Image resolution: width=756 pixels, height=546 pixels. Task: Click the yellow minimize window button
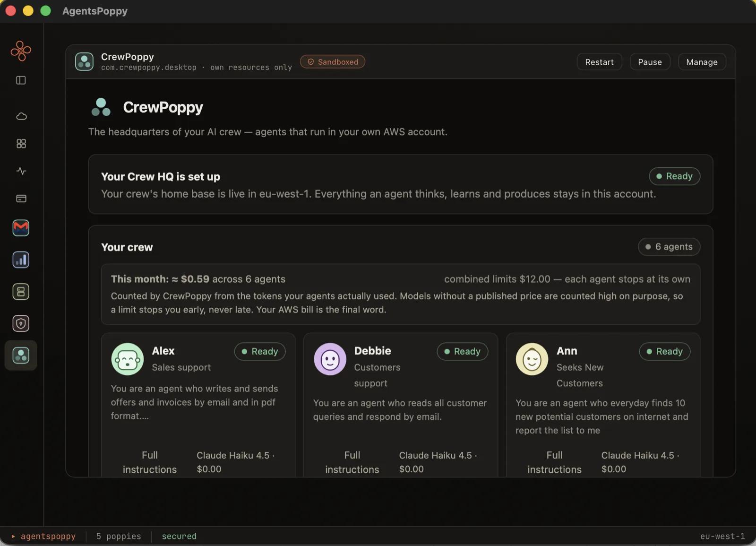[28, 10]
